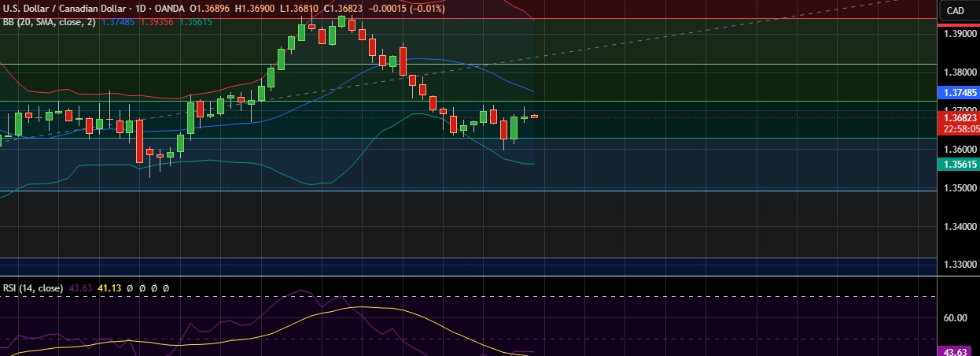Click the open value O1.36896
The height and width of the screenshot is (356, 980).
[x=211, y=10]
